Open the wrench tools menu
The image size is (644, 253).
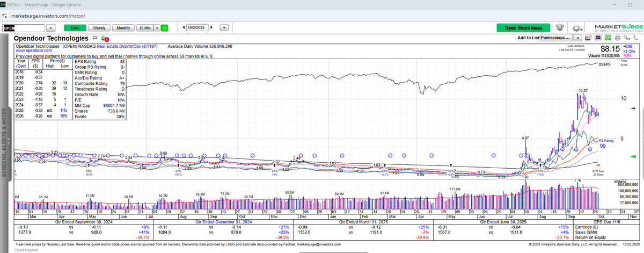(627, 38)
